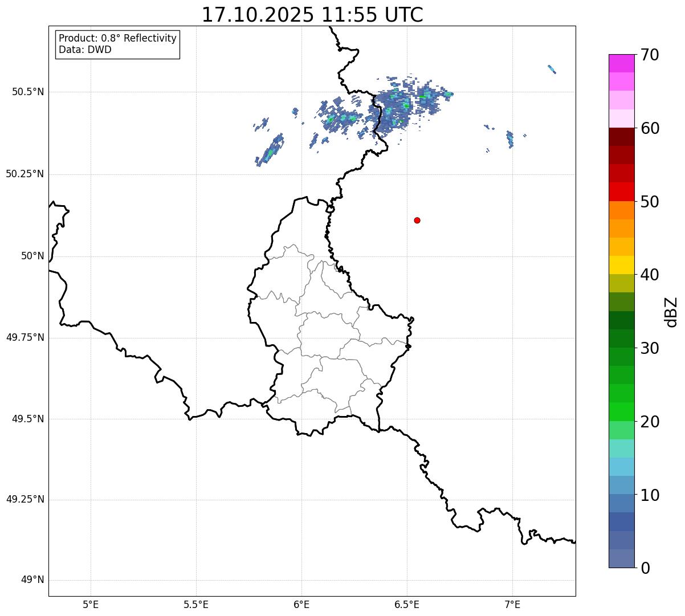Screen dimensions: 685x616
Task: Click the title "17.10.2025 11:55 UTC"
Action: coord(312,15)
